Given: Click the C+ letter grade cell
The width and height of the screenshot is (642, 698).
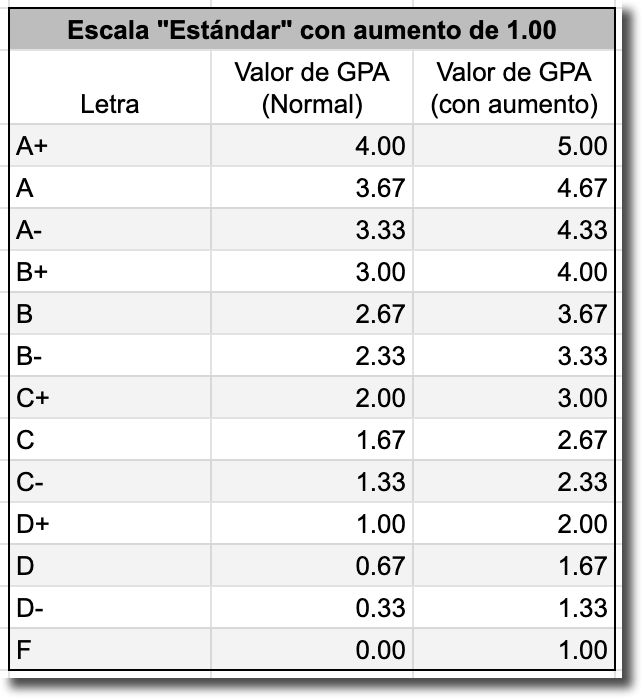Looking at the screenshot, I should 109,398.
